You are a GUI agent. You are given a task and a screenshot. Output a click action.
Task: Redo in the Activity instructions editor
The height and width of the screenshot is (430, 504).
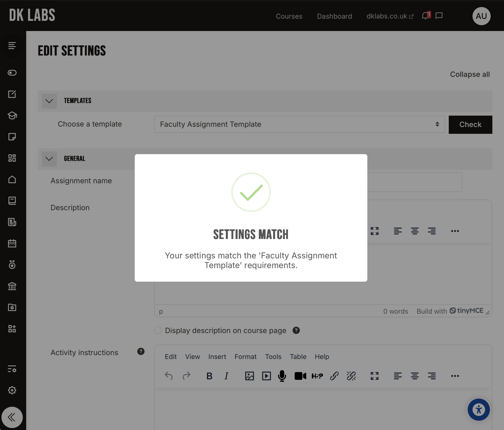click(186, 376)
